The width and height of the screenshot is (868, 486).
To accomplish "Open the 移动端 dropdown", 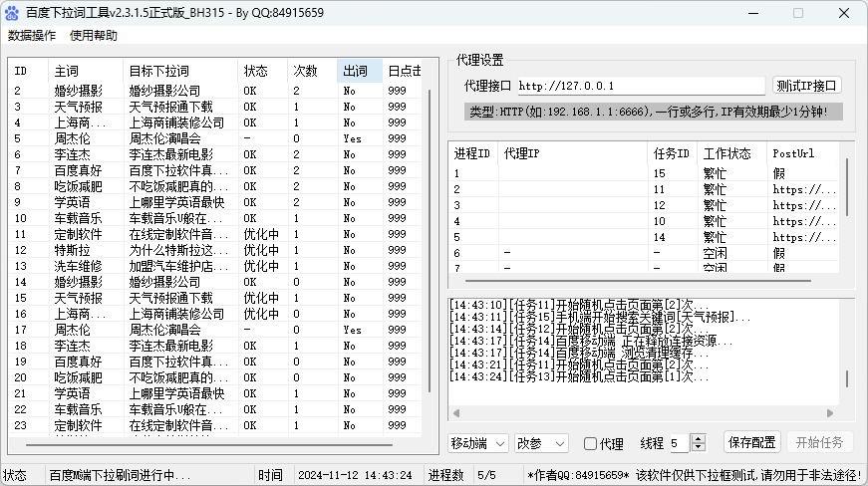I will (477, 443).
